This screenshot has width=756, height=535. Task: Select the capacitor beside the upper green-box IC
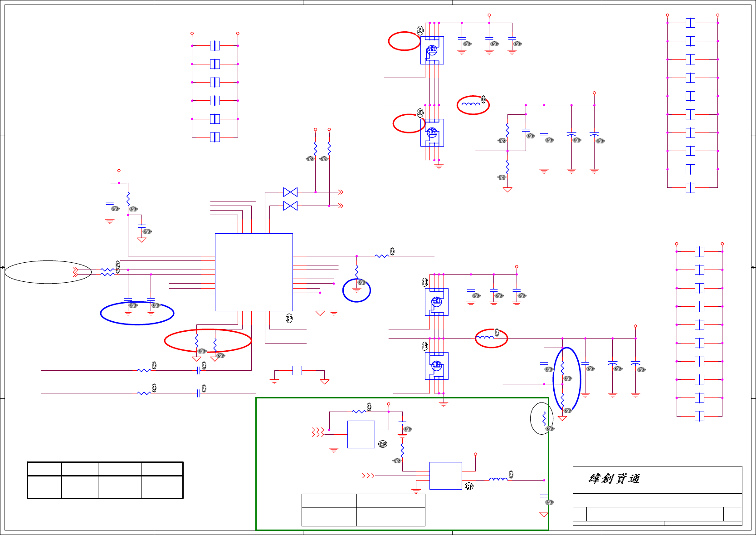pyautogui.click(x=402, y=423)
